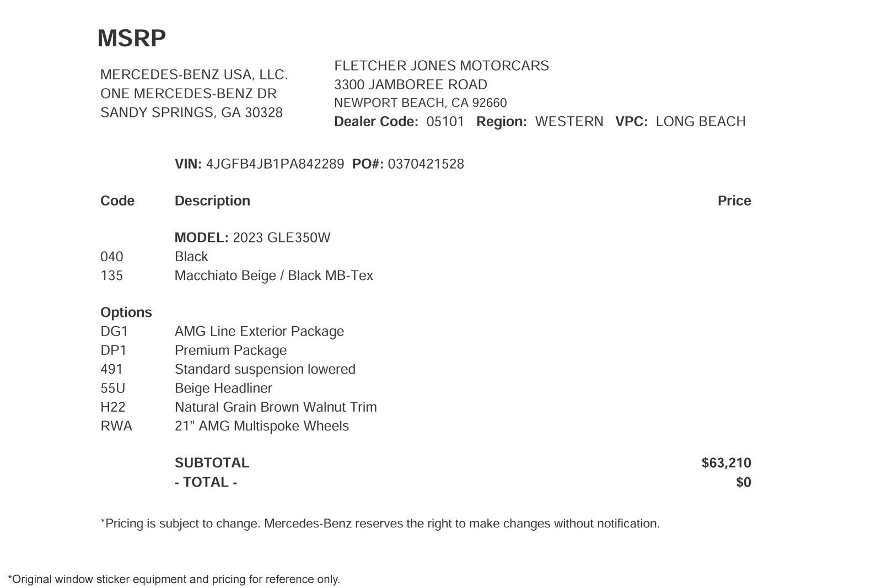The width and height of the screenshot is (882, 588).
Task: Click the PO# value 0370421528
Action: tap(426, 164)
